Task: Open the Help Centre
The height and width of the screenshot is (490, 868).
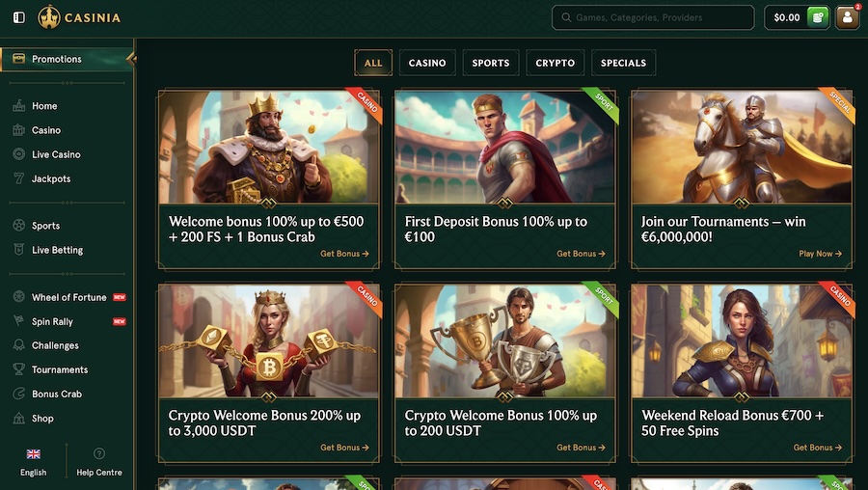Action: tap(99, 462)
